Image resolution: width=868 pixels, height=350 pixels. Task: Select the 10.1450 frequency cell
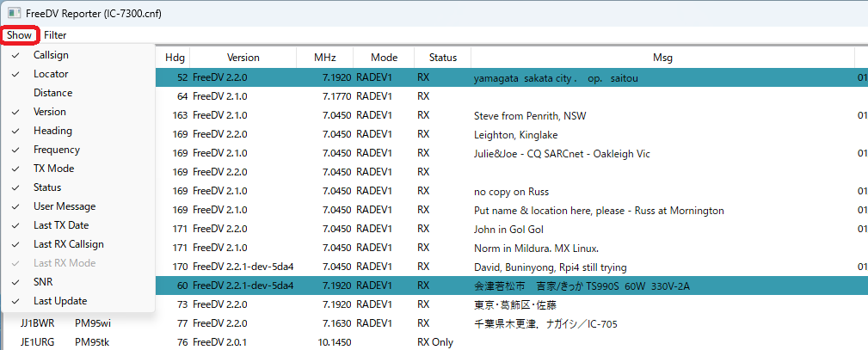click(335, 343)
